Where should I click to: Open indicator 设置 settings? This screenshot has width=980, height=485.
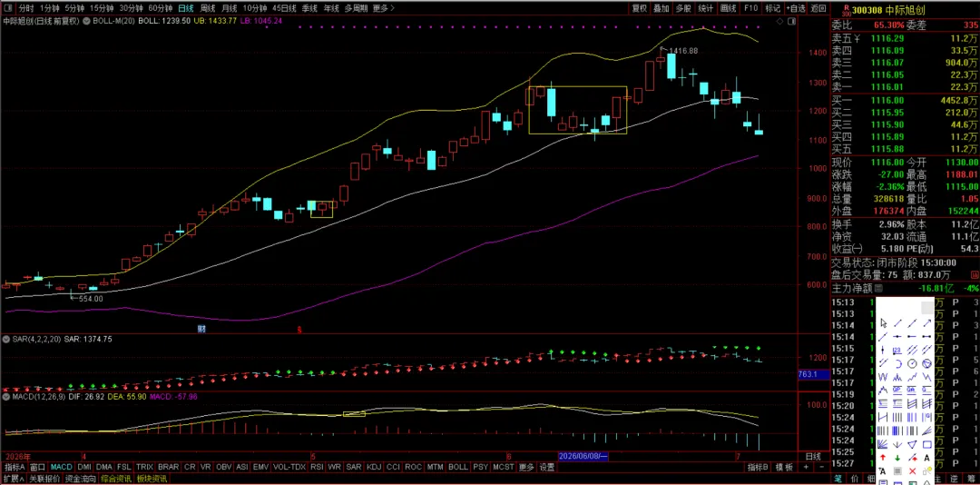pos(547,467)
